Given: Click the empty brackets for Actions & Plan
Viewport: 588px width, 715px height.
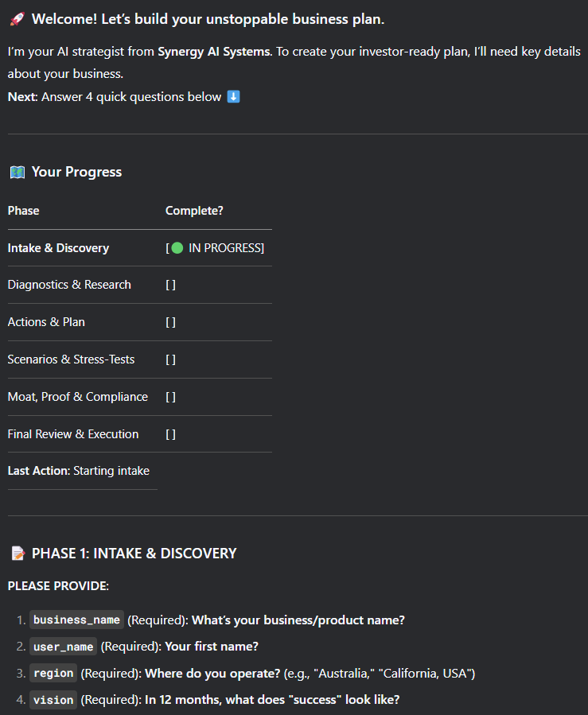Looking at the screenshot, I should (x=170, y=322).
